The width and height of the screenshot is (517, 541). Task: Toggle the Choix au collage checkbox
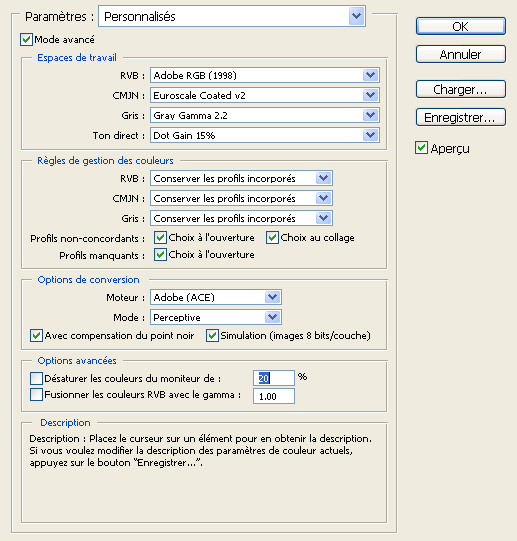tap(272, 238)
